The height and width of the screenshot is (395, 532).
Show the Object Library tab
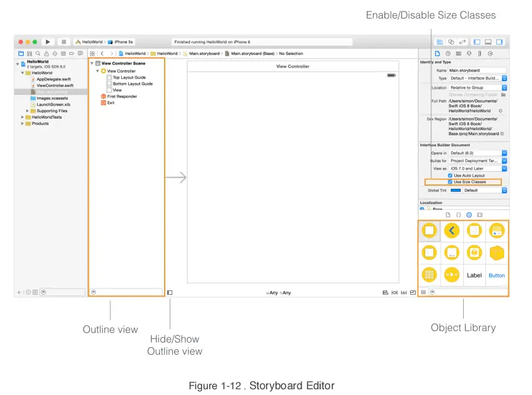(x=469, y=215)
